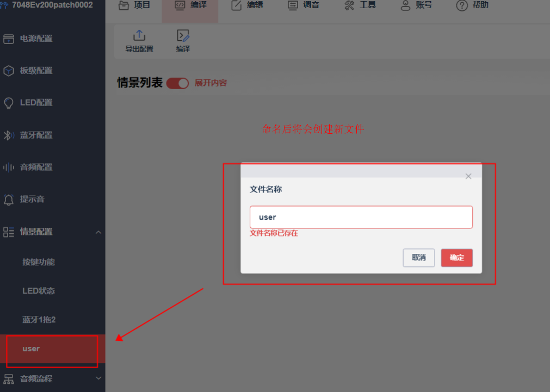The width and height of the screenshot is (550, 392).
Task: Click the 情景配置 list icon
Action: click(x=9, y=232)
